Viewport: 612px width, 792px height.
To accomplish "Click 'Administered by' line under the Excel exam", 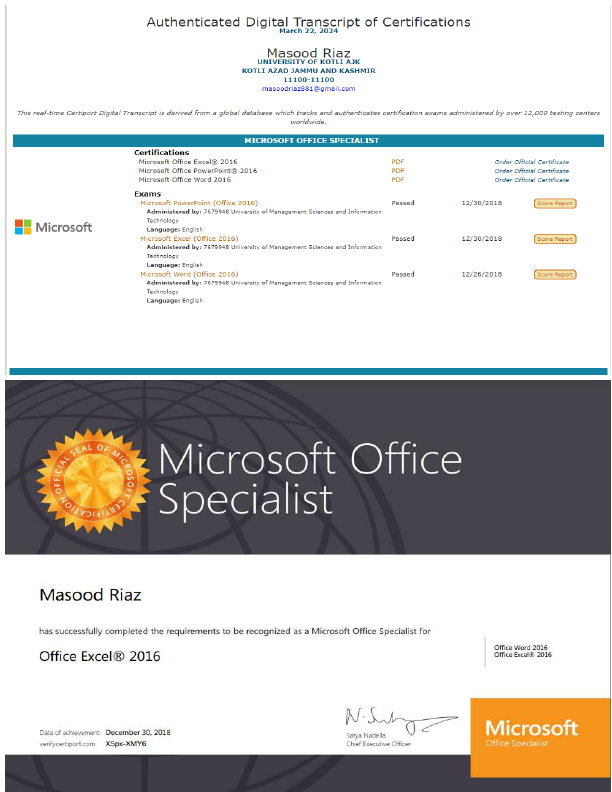I will [264, 252].
